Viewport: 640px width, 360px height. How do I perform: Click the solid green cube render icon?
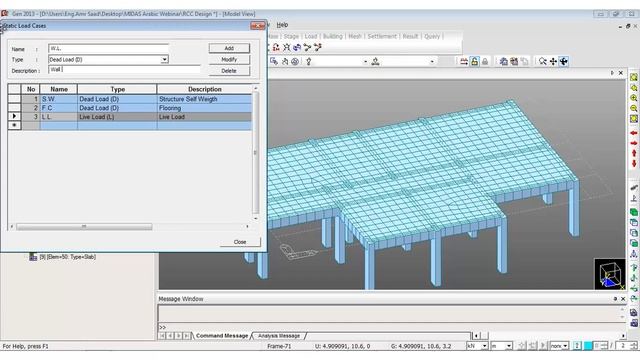click(x=633, y=212)
